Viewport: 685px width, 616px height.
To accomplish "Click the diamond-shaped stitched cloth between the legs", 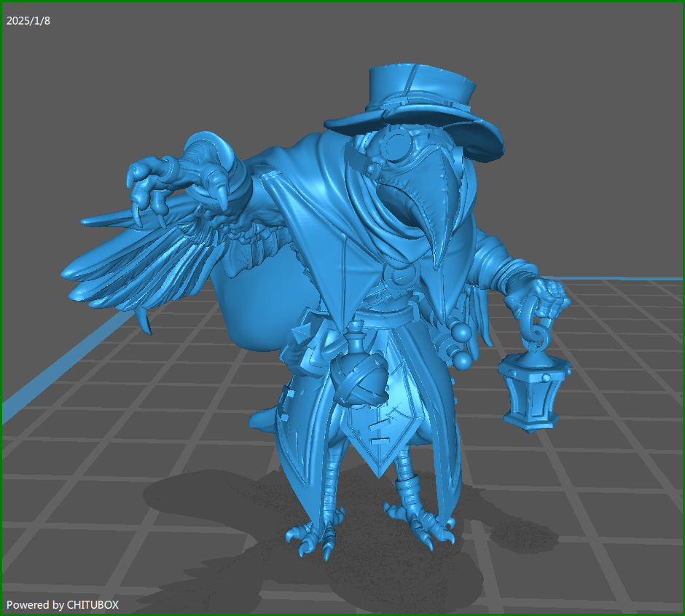I will click(x=379, y=430).
